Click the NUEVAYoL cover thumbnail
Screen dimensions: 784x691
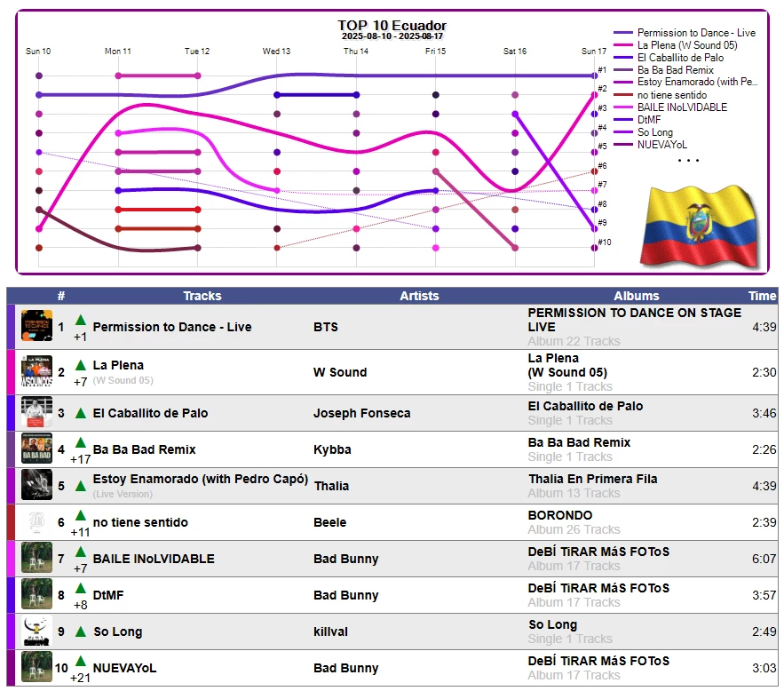[36, 667]
